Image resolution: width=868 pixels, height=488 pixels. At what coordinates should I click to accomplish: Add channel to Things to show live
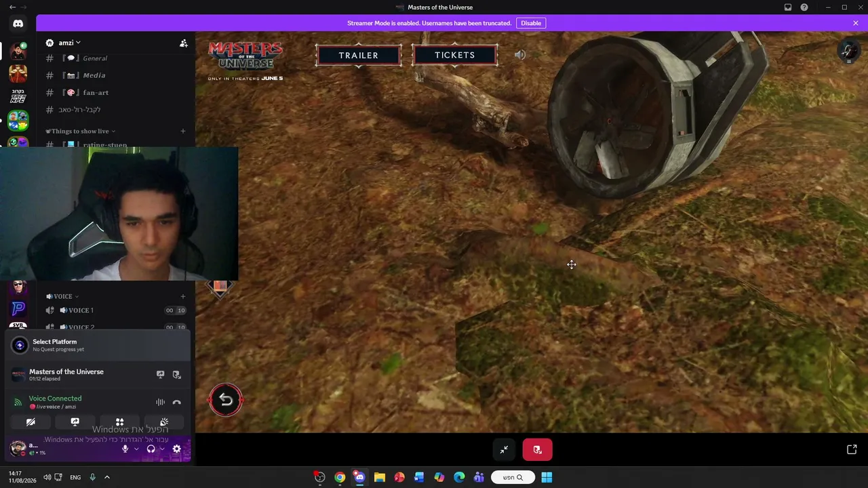(182, 131)
